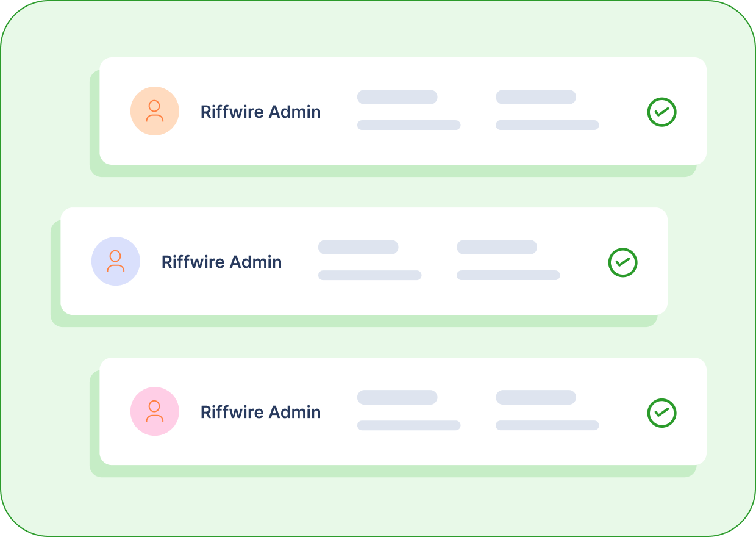Toggle green checkmark in orange-avatar card

(661, 112)
